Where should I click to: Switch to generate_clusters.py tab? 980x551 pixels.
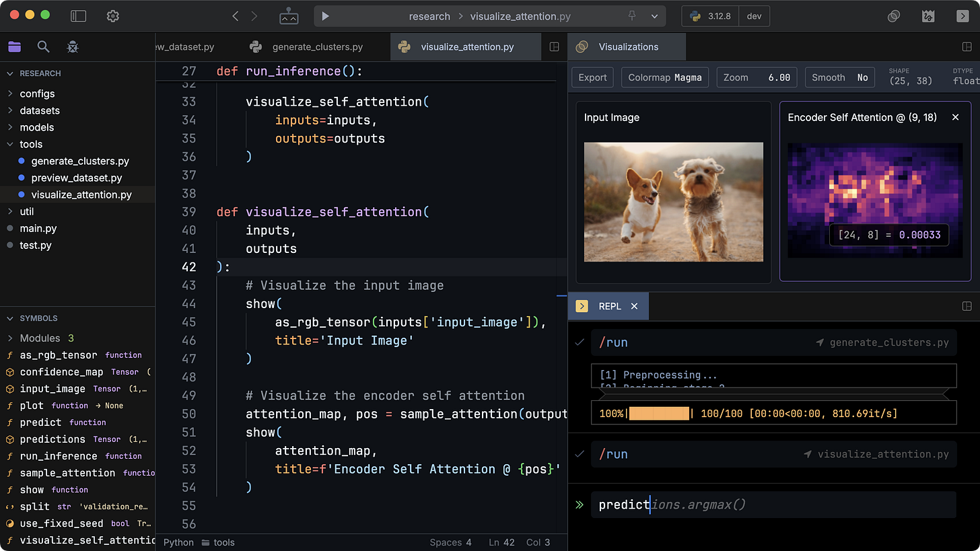(x=308, y=47)
